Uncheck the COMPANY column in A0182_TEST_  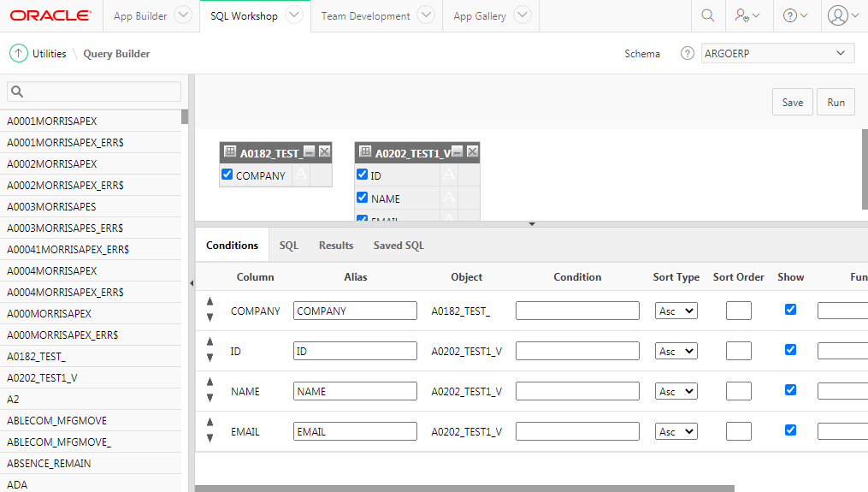[227, 175]
